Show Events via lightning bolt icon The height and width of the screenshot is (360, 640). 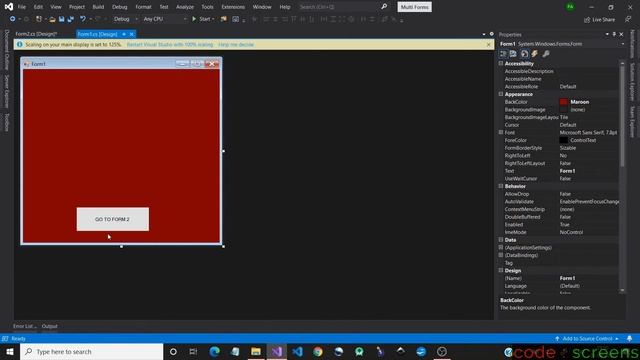pos(535,54)
